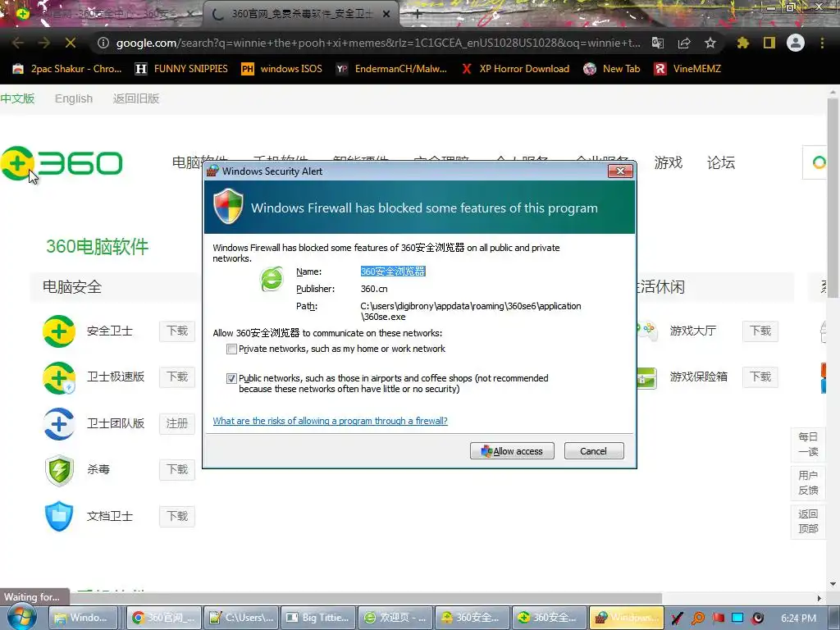The image size is (840, 630).
Task: Download 杀毒
Action: tap(177, 470)
